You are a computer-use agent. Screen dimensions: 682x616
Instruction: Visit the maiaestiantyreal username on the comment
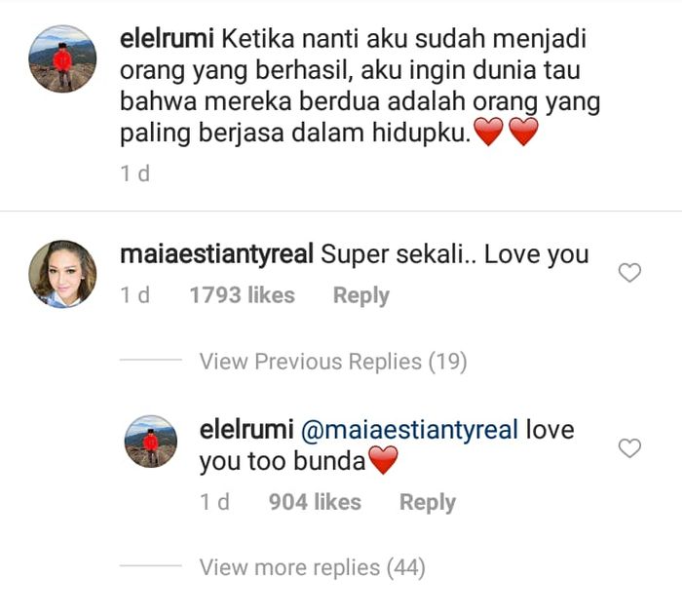click(215, 254)
